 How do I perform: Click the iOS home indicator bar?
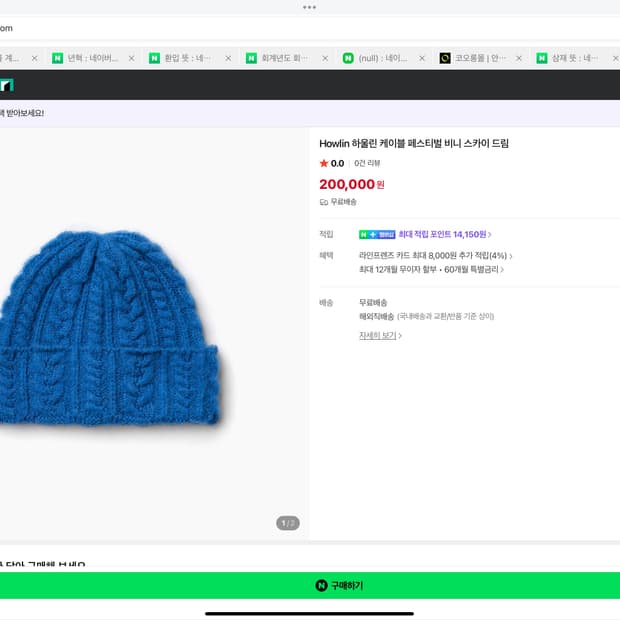coord(310,614)
